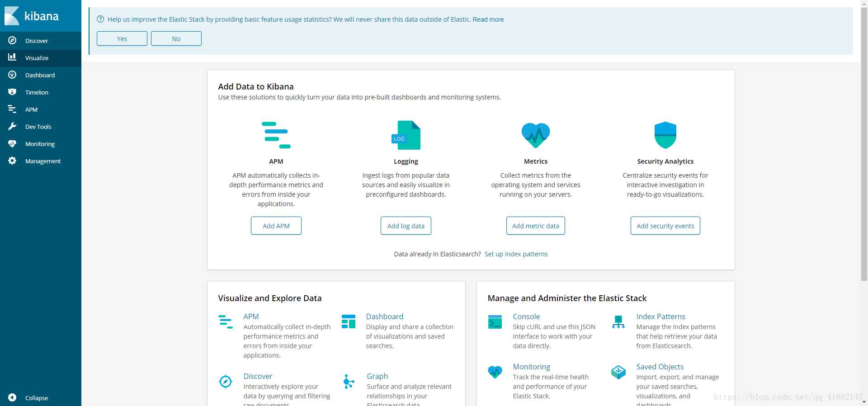
Task: Click the Metrics heading text
Action: [x=536, y=161]
